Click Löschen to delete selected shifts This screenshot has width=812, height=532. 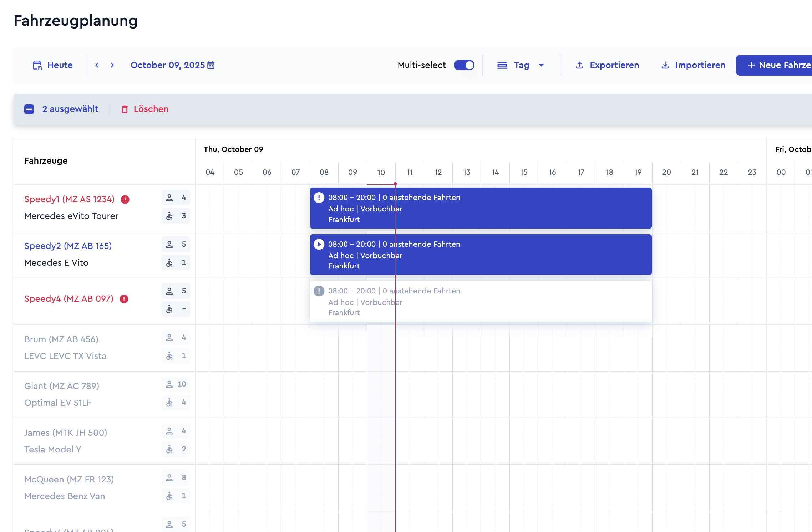[144, 109]
